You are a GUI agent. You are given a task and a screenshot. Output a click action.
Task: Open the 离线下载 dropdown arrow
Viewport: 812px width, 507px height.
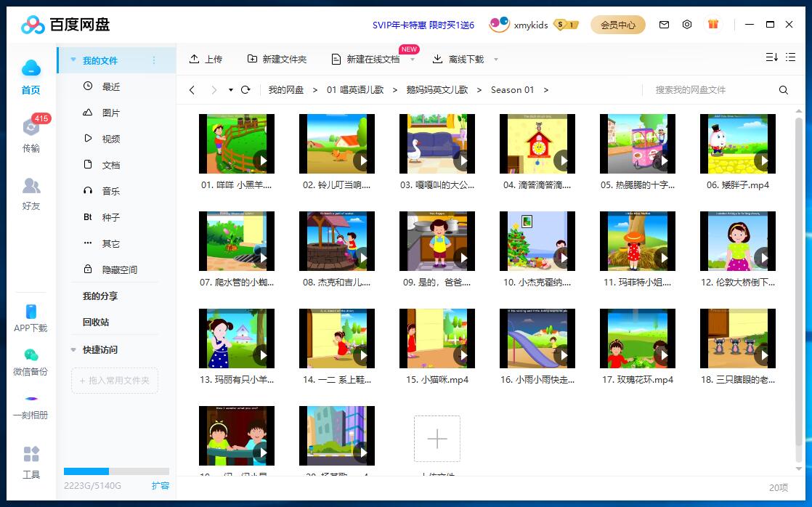[x=495, y=60]
